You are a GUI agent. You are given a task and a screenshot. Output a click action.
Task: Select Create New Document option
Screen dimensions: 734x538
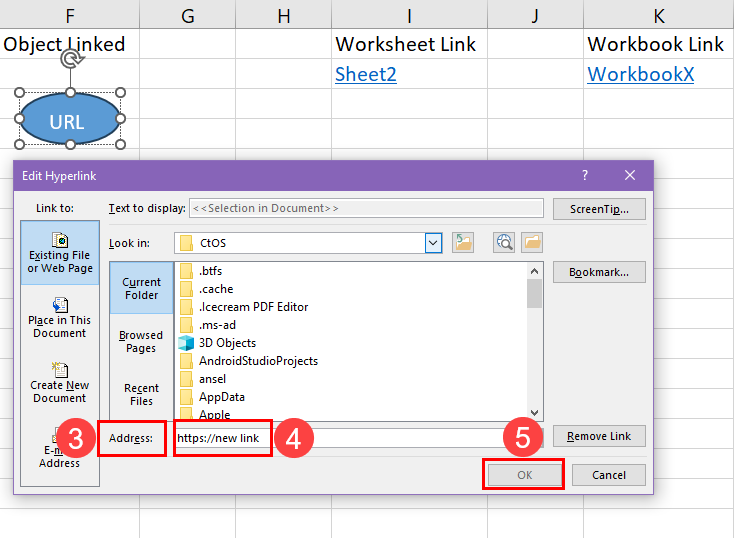click(x=60, y=383)
